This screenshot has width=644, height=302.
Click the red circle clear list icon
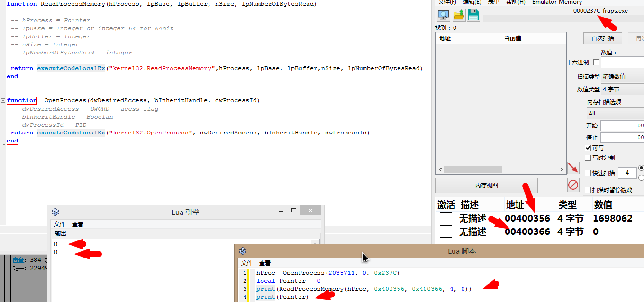click(573, 185)
